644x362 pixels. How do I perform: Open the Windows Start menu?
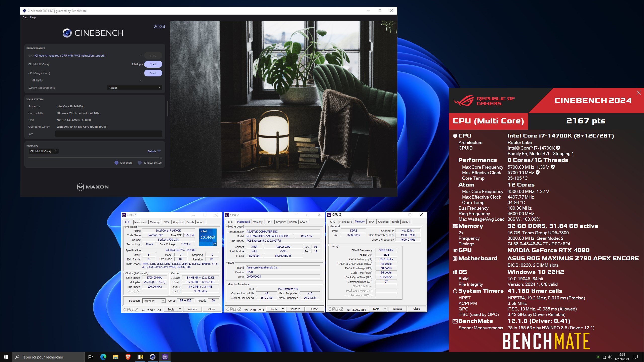6,357
